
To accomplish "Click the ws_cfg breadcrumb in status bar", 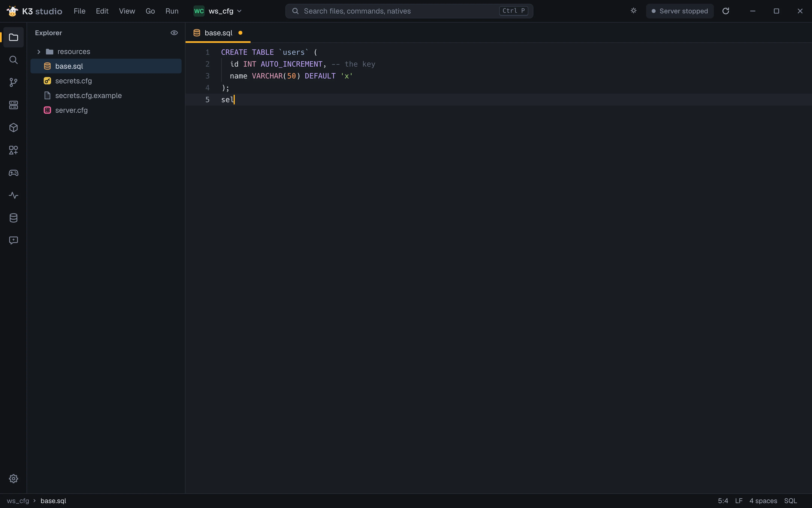I will [18, 501].
